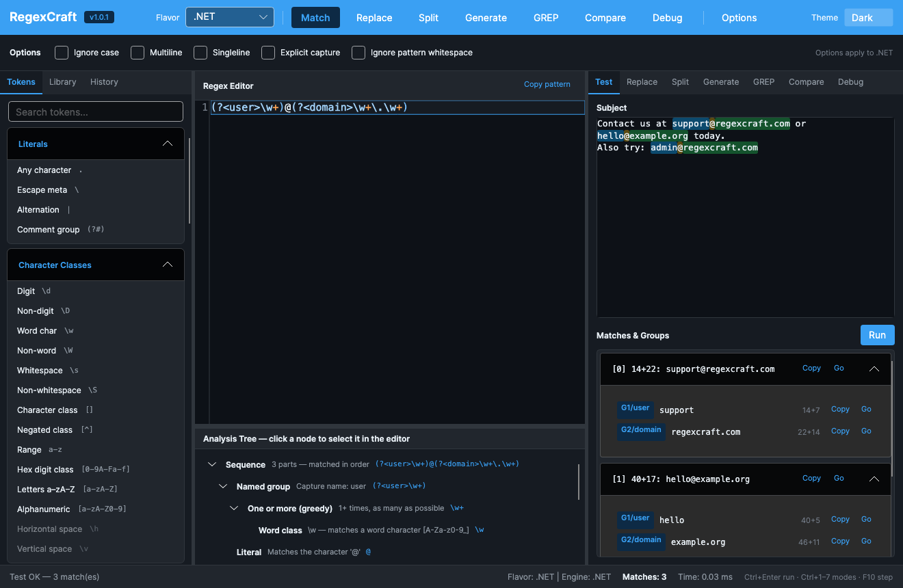Viewport: 903px width, 588px height.
Task: Insert the Non-digit \D token
Action: [x=96, y=311]
